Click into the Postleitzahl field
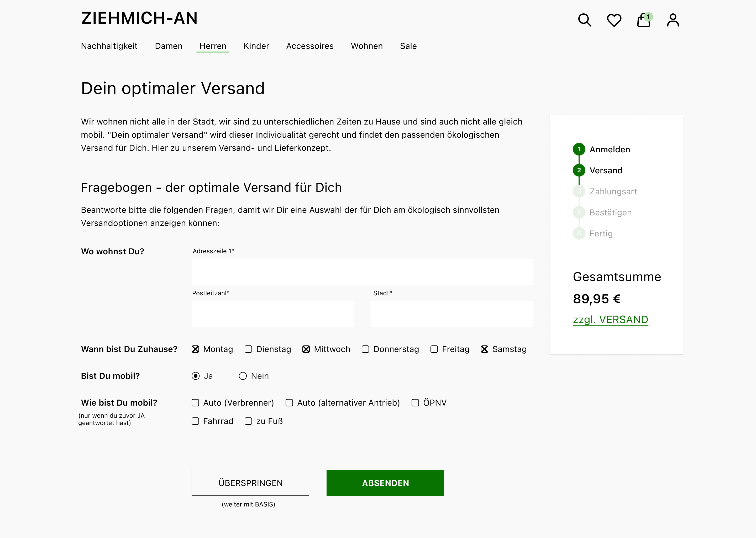Screen dimensions: 756x538 (x=273, y=314)
